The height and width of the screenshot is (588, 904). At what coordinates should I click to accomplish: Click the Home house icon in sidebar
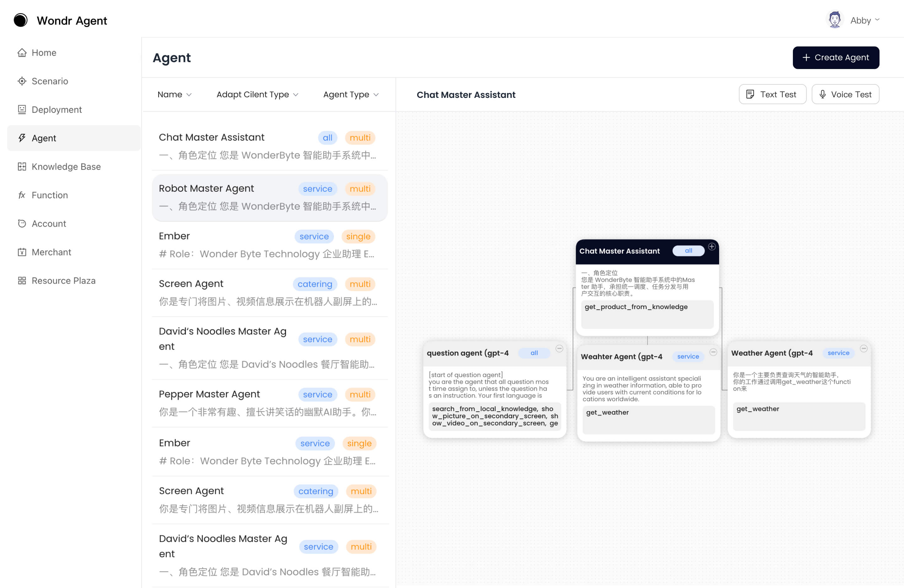[x=22, y=53]
